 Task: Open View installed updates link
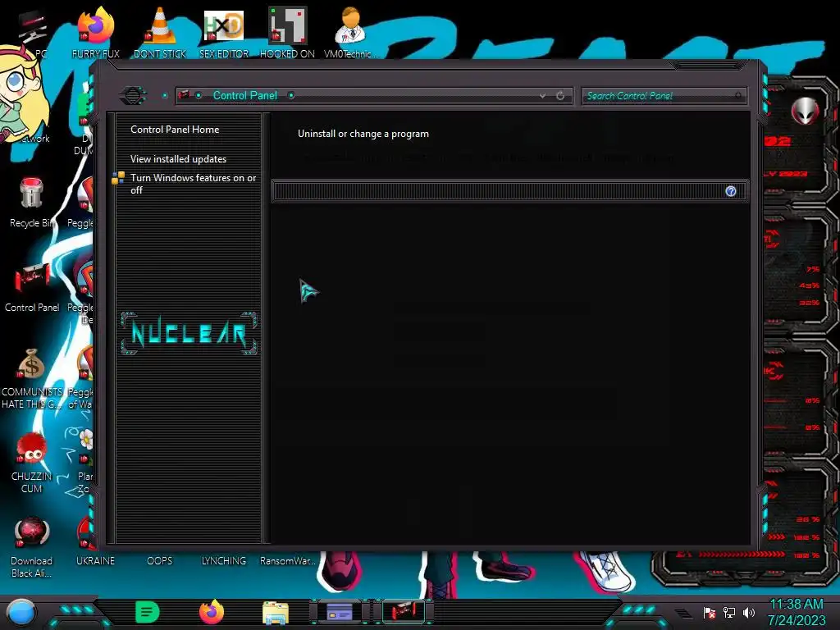point(178,159)
